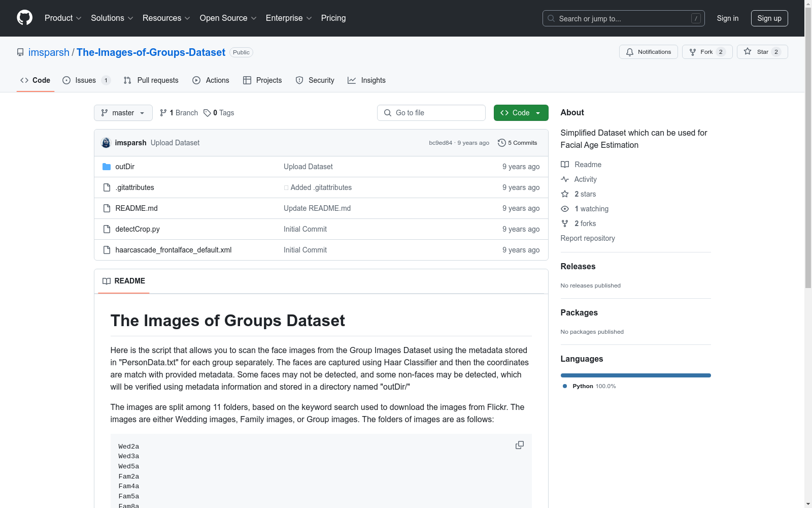This screenshot has height=508, width=812.
Task: Click the Notifications bell button
Action: (648, 52)
